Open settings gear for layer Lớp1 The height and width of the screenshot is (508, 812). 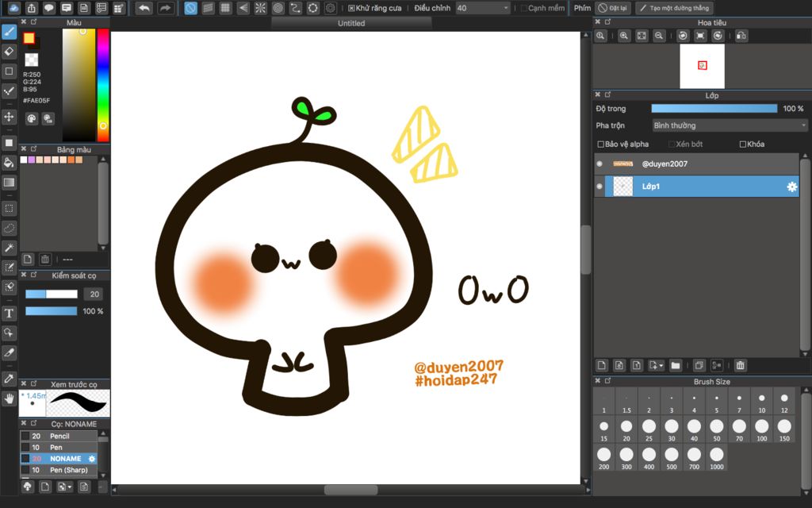pos(792,187)
